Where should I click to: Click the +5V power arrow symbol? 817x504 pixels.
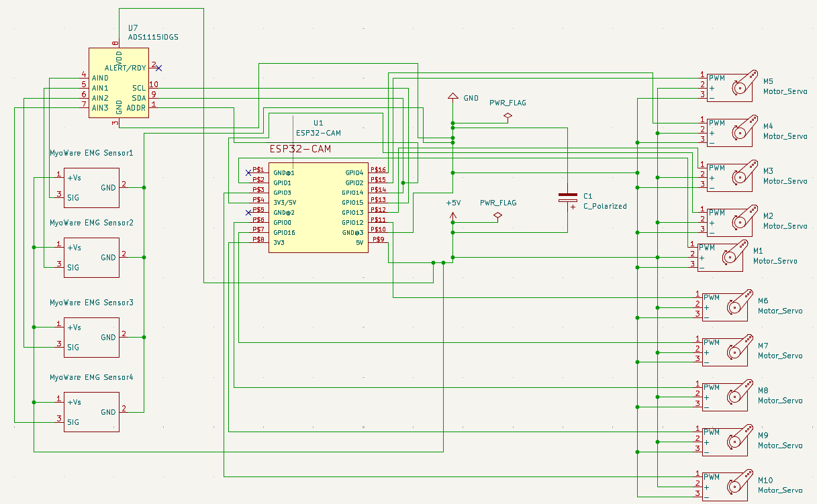coord(452,216)
